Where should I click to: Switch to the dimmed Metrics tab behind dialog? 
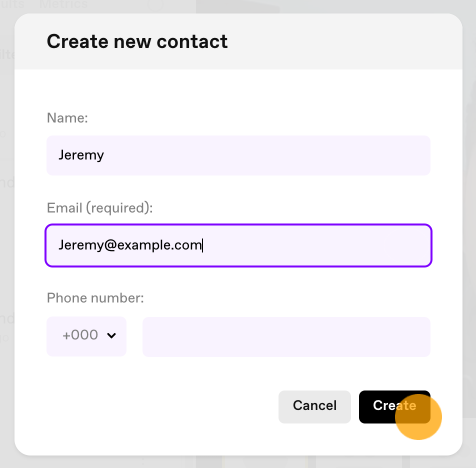coord(63,4)
